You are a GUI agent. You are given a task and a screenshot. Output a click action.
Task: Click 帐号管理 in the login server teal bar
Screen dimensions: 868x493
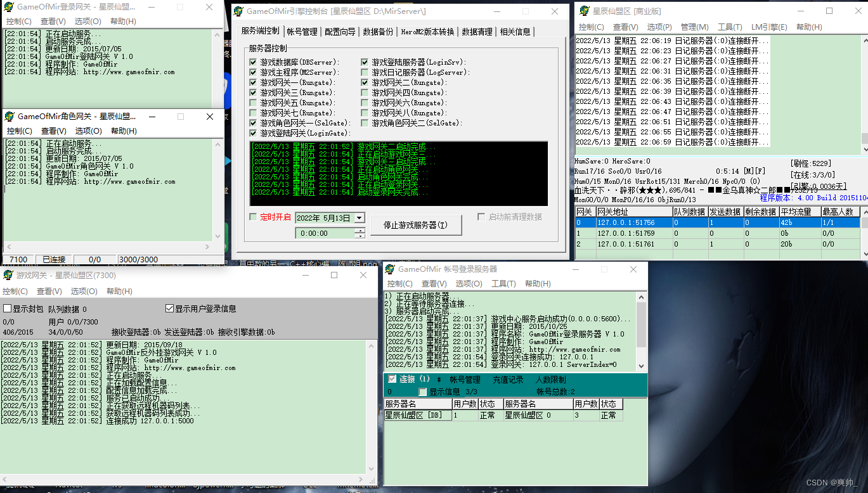(465, 380)
